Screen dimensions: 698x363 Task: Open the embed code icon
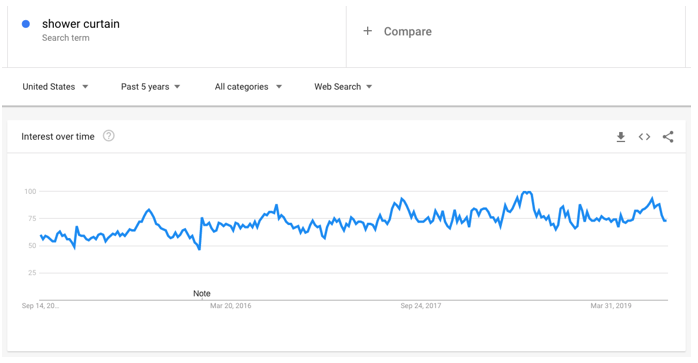pyautogui.click(x=644, y=137)
